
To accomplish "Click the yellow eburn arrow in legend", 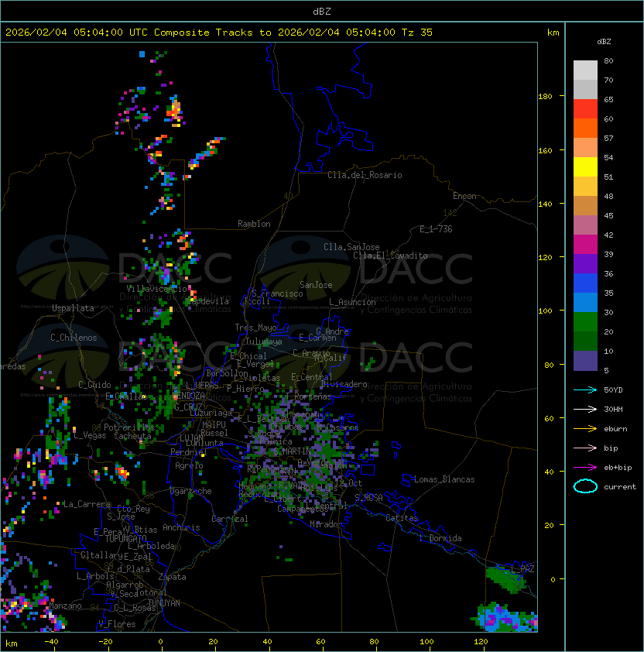I will click(585, 429).
